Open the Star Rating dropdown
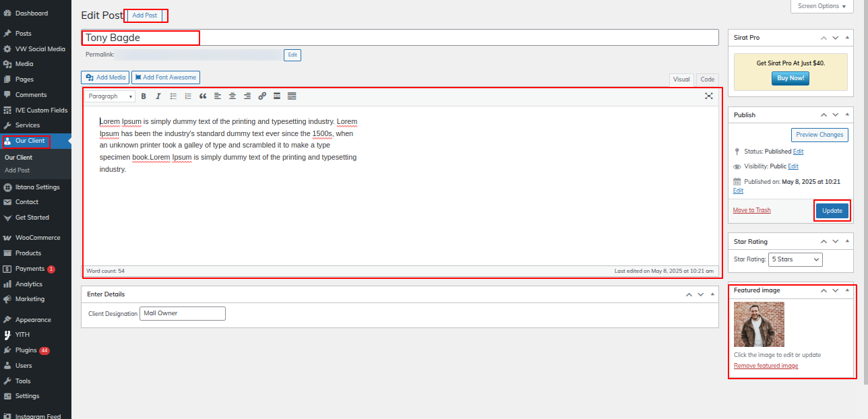 (x=796, y=259)
